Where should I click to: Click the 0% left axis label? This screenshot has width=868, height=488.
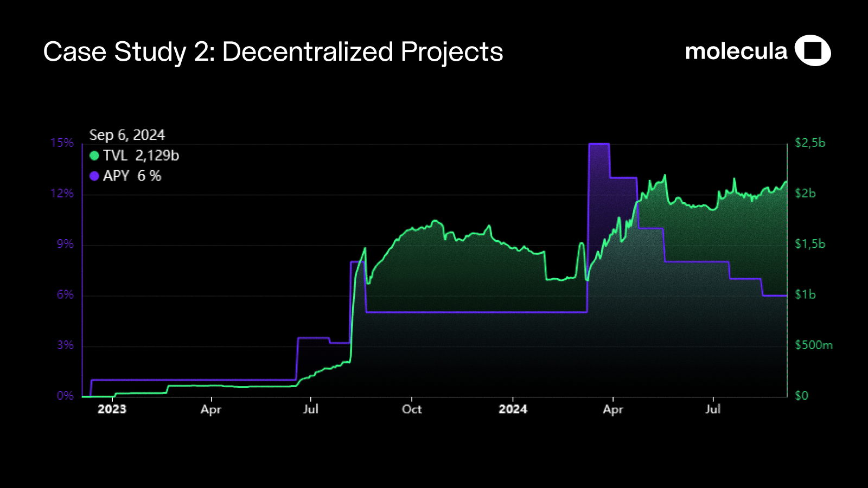65,396
